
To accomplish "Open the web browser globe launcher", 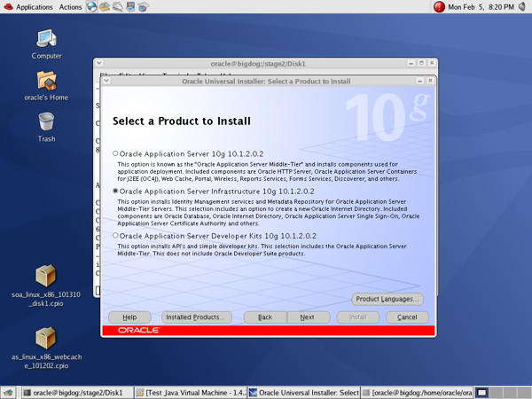I will point(92,7).
